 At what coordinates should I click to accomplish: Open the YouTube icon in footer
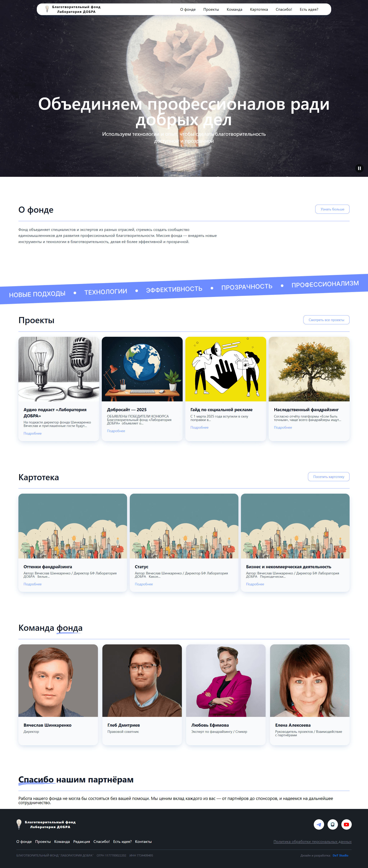click(x=346, y=824)
